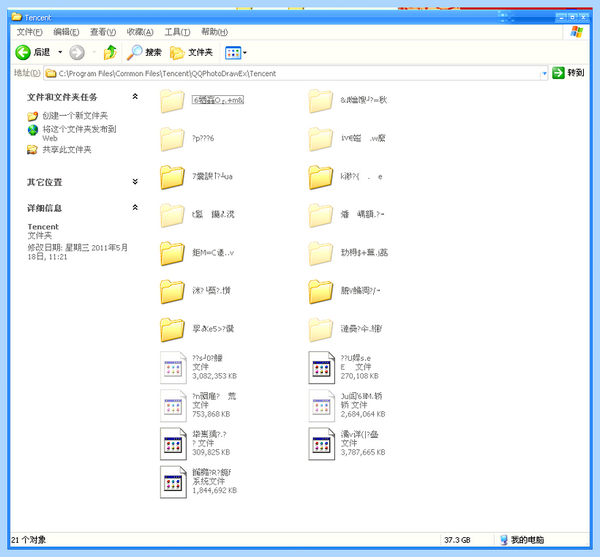Click the green Back arrow button
Screen dimensions: 600x557
click(23, 52)
